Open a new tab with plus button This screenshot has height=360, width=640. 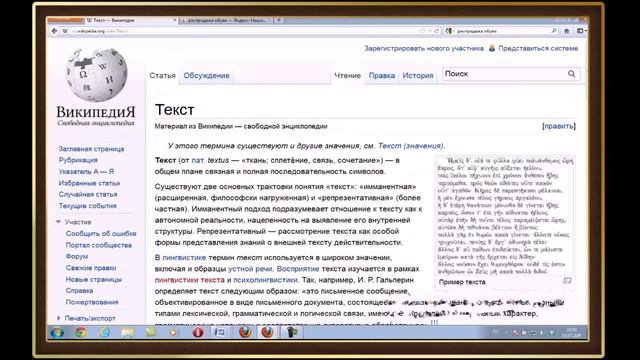279,20
